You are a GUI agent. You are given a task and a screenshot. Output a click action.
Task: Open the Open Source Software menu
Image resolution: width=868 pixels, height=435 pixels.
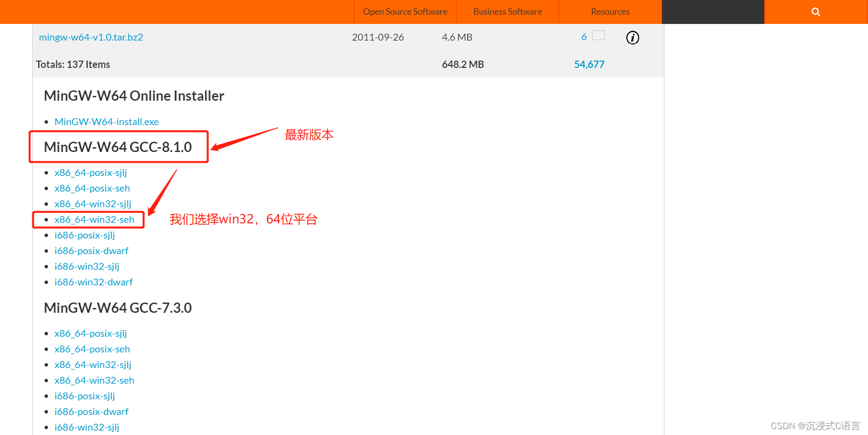tap(405, 12)
